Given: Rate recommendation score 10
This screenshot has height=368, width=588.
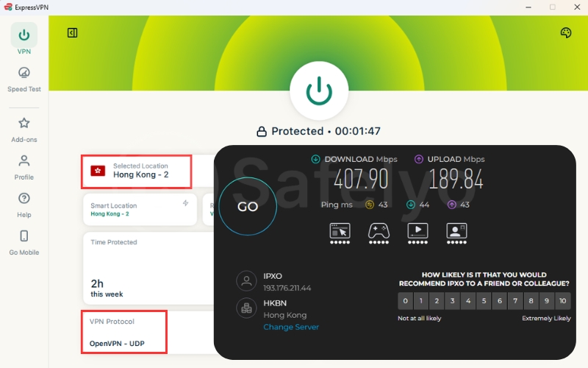Looking at the screenshot, I should (x=563, y=301).
